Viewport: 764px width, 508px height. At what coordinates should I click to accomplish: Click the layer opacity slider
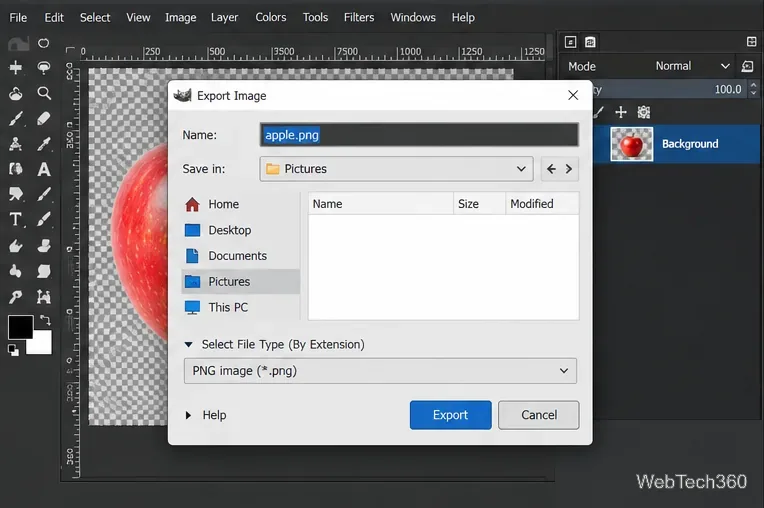tap(668, 89)
